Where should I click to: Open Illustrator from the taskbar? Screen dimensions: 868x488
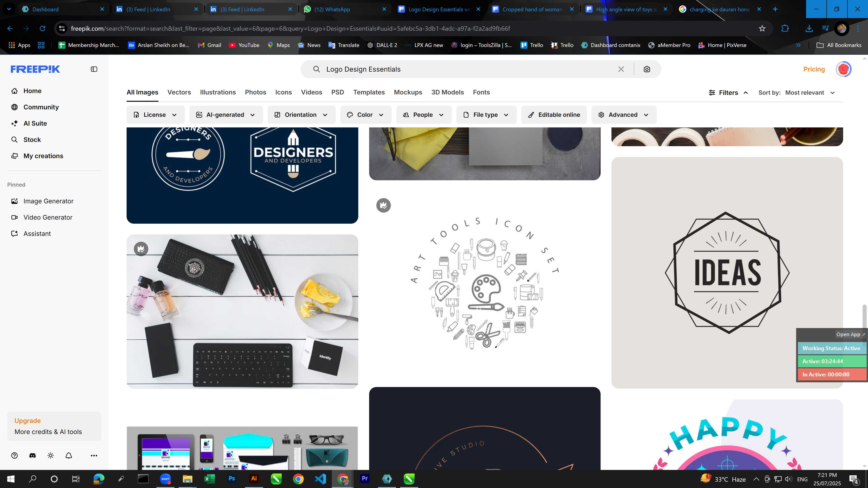point(254,479)
